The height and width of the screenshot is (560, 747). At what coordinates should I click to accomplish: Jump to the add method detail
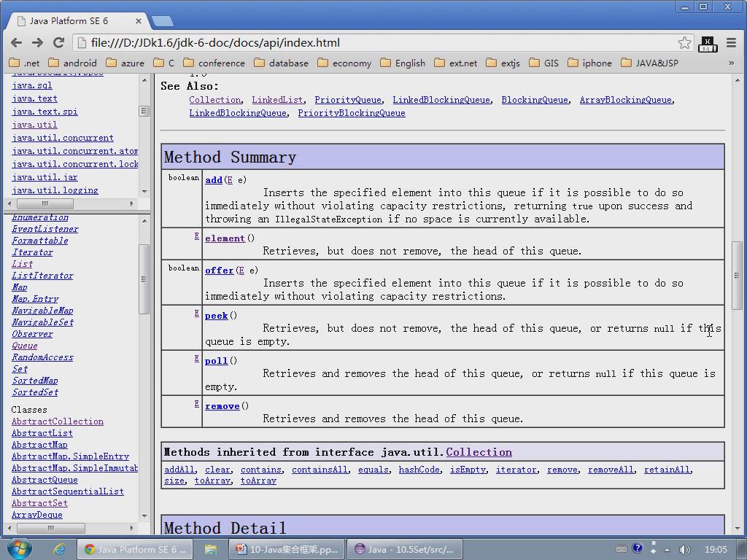(214, 180)
